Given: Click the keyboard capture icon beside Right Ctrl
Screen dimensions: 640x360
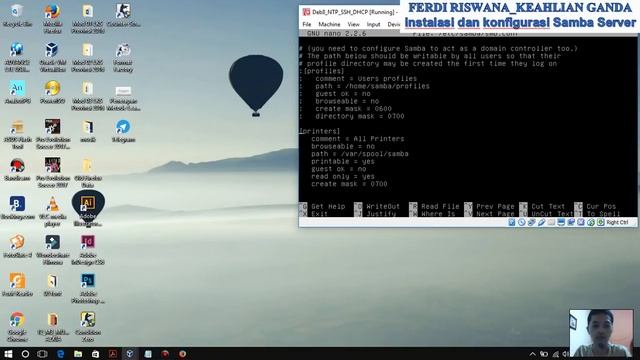Looking at the screenshot, I should click(600, 222).
